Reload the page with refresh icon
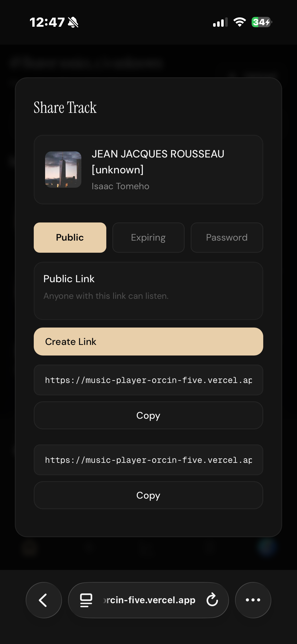 [x=212, y=600]
